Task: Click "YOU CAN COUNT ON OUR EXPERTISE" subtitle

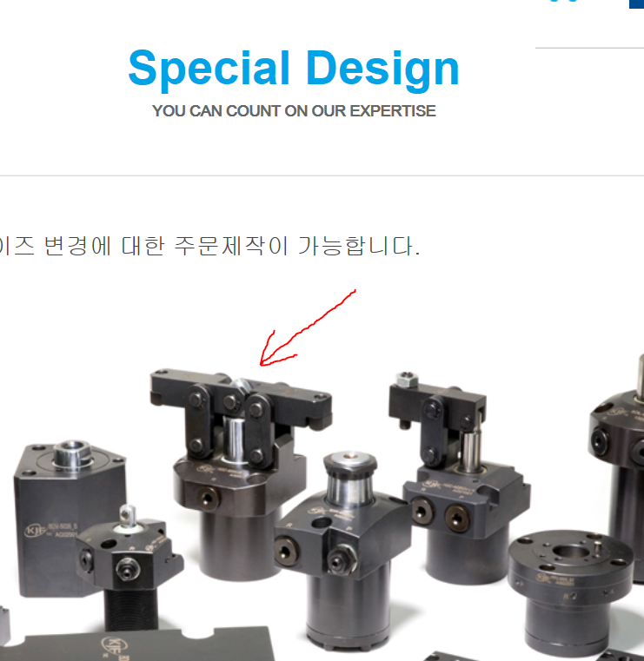Action: click(x=294, y=111)
